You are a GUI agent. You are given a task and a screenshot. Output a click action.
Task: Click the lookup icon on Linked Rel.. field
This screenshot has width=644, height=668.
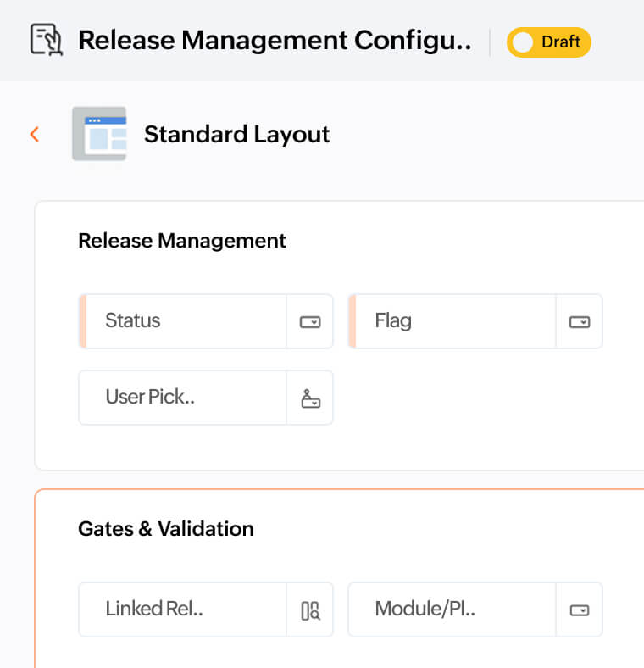click(310, 610)
